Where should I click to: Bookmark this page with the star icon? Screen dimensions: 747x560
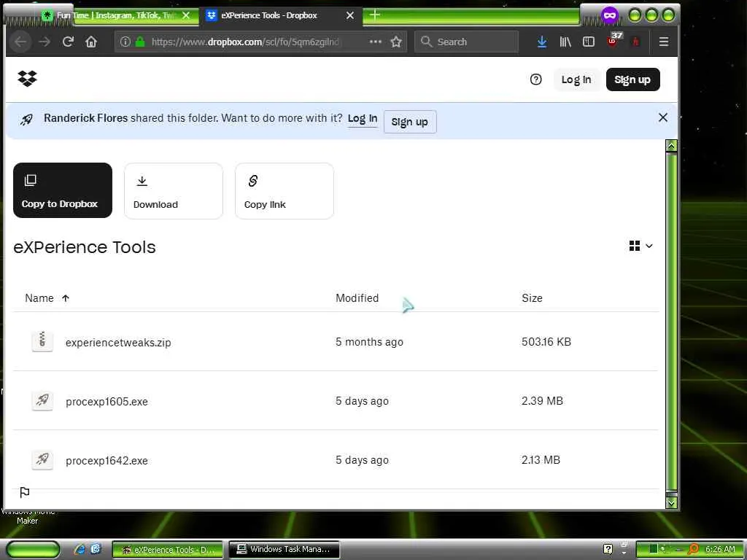pyautogui.click(x=396, y=42)
